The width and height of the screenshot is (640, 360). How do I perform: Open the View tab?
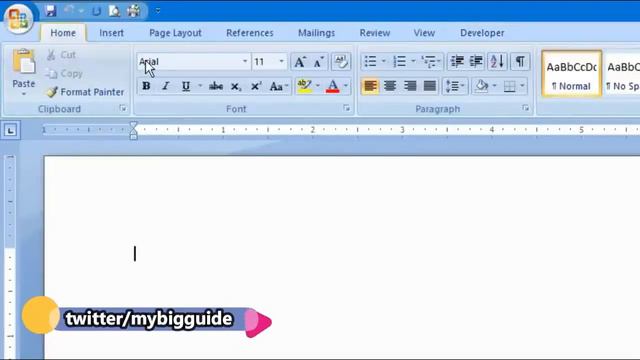coord(424,33)
